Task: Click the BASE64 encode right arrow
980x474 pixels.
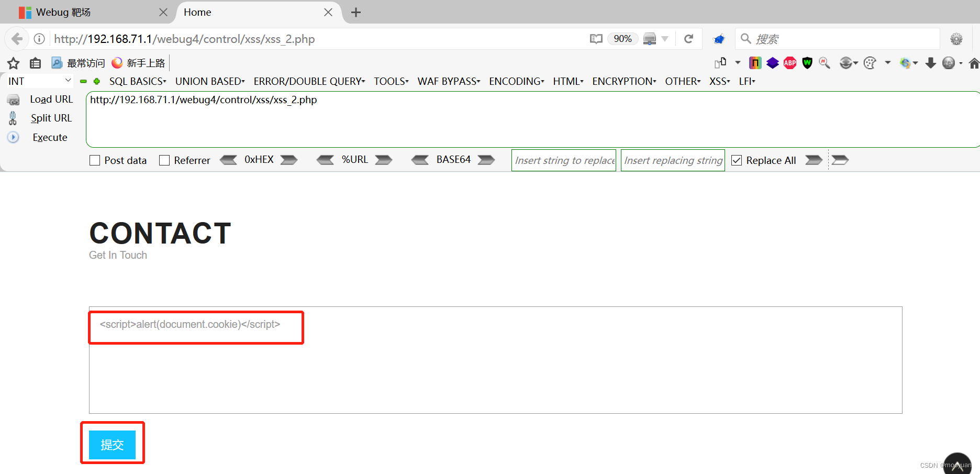Action: 486,160
